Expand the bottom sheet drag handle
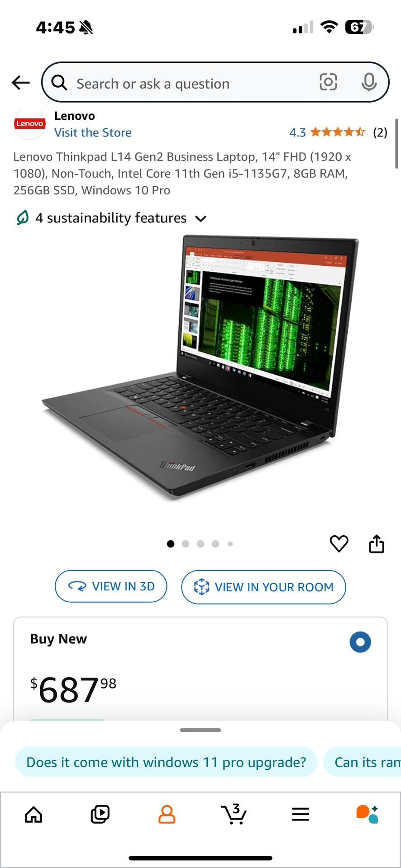Screen dimensions: 401x868 coord(200,730)
